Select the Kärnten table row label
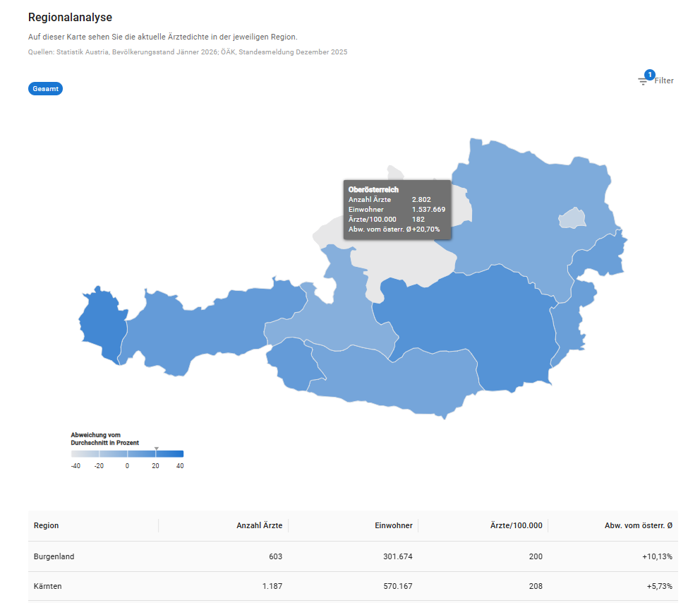The height and width of the screenshot is (603, 700). pyautogui.click(x=48, y=586)
